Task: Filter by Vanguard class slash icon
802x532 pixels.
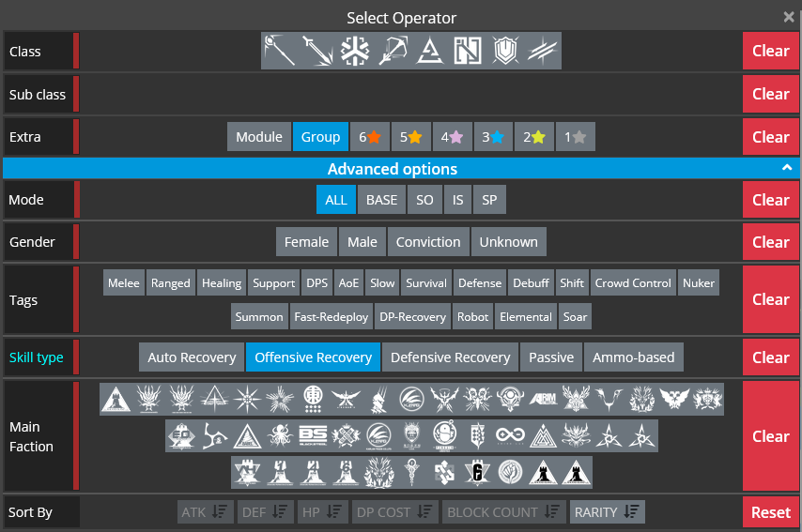Action: coord(543,51)
